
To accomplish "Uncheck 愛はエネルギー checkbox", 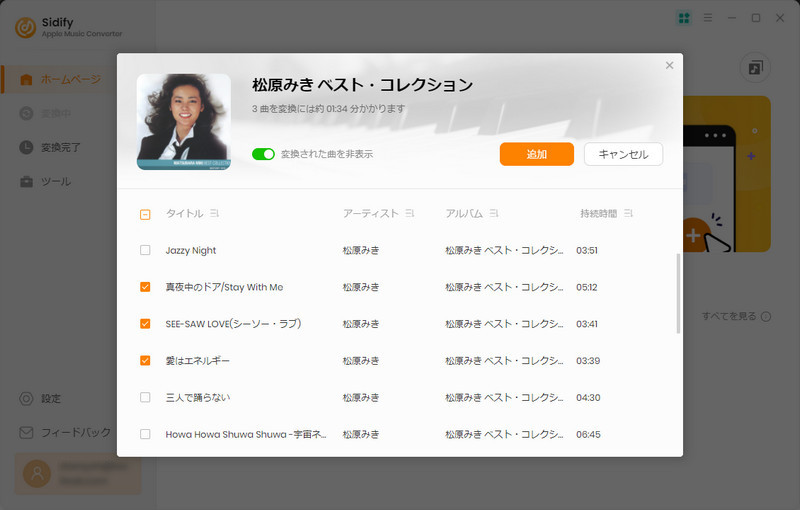I will (145, 360).
